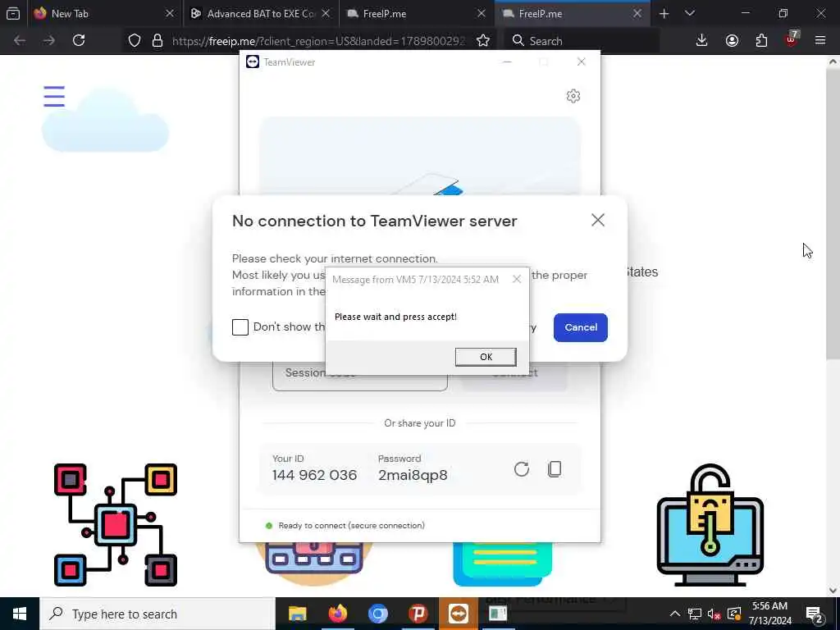Close the New Tab tab
Viewport: 840px width, 630px height.
[170, 13]
